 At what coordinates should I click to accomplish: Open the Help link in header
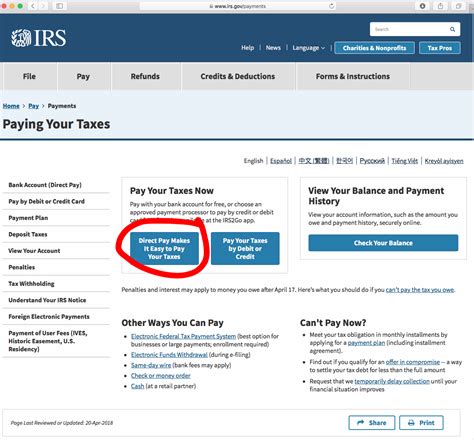[x=248, y=48]
